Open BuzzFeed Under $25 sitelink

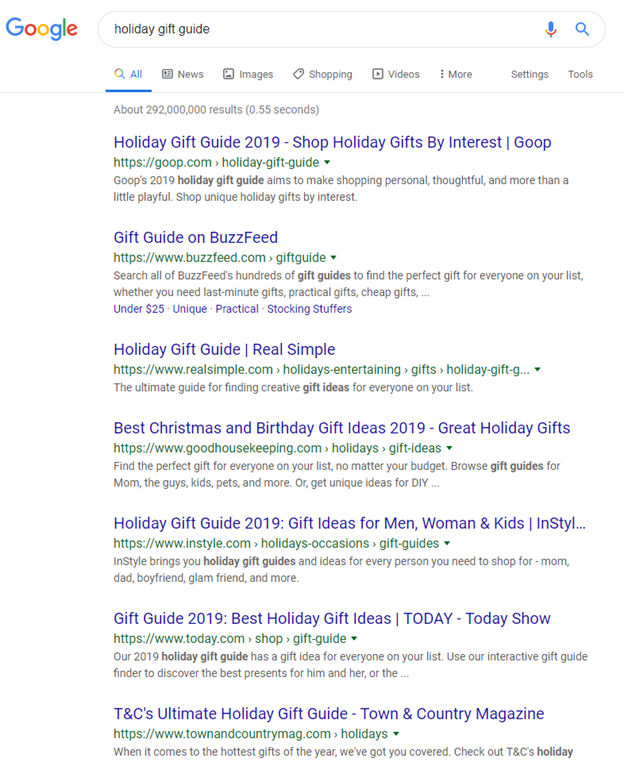(x=139, y=309)
